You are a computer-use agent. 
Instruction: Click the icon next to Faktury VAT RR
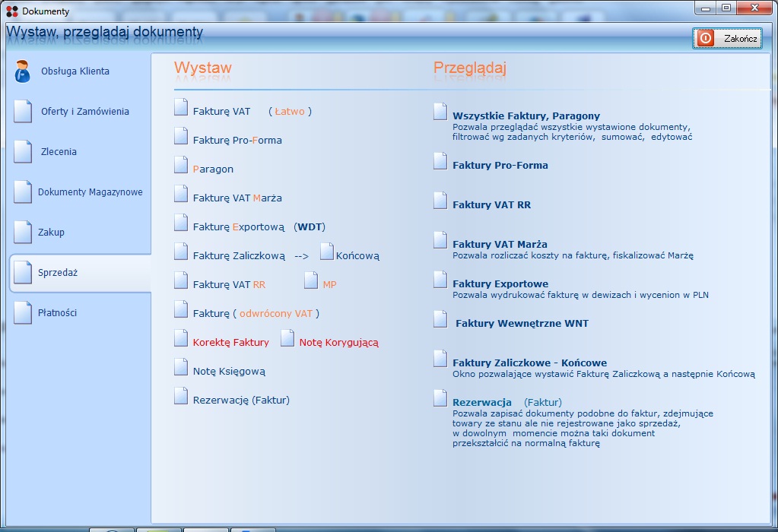coord(440,201)
